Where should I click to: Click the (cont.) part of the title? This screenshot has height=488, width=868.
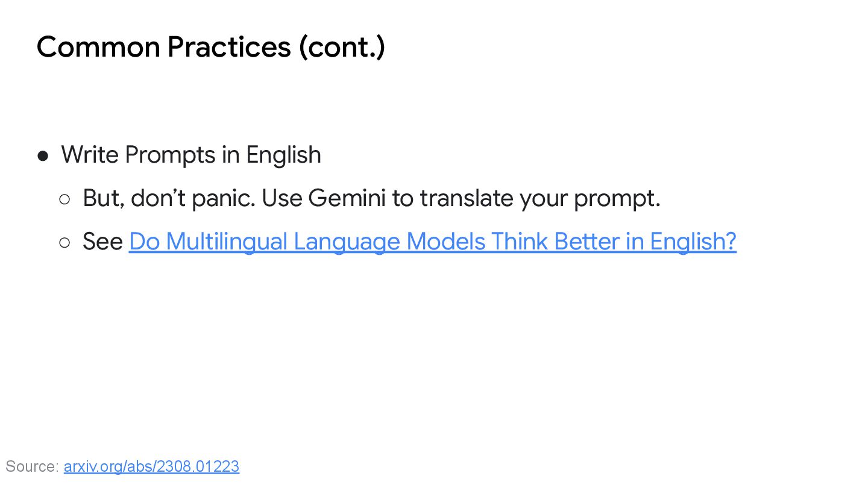[342, 47]
